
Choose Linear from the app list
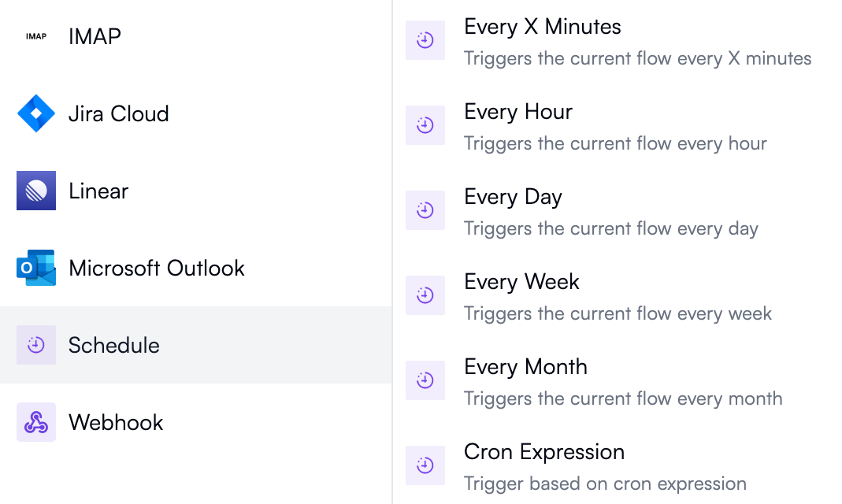98,191
